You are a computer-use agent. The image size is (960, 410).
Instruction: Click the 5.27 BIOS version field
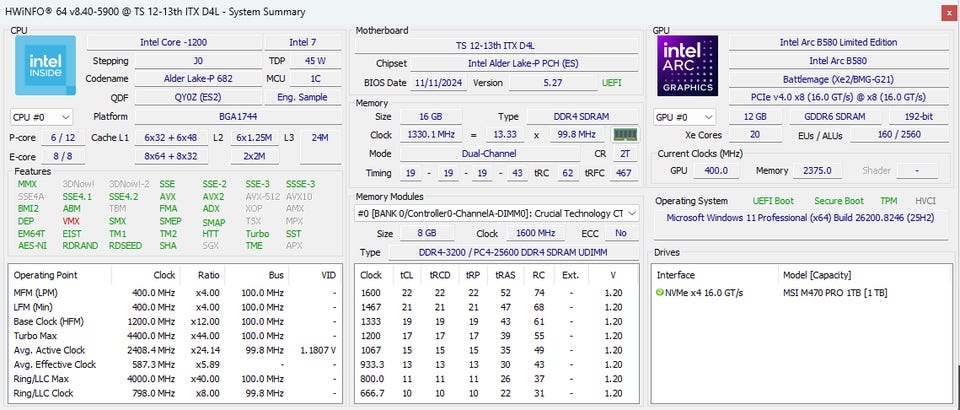[553, 83]
